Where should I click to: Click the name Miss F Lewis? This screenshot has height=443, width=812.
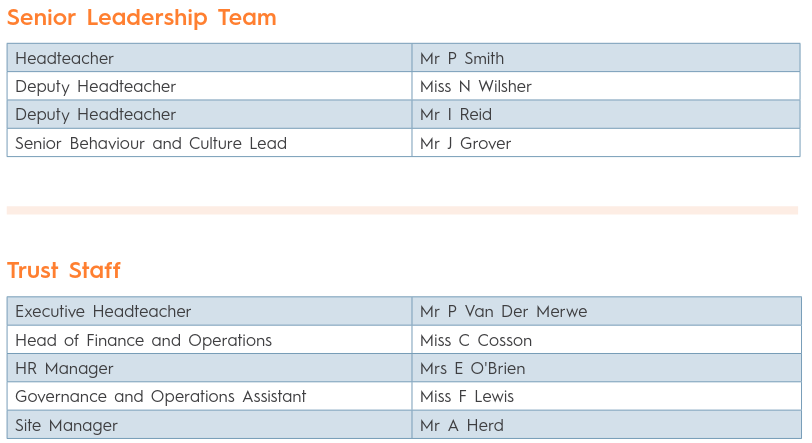point(467,396)
